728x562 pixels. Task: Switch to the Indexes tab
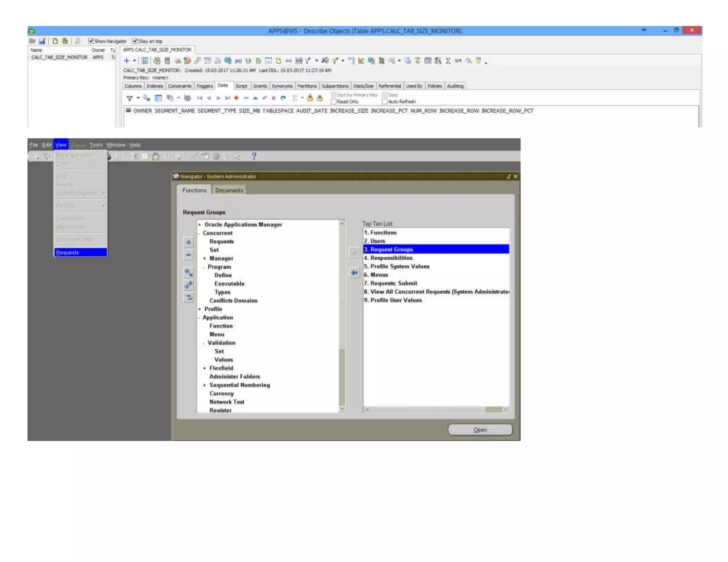[155, 86]
